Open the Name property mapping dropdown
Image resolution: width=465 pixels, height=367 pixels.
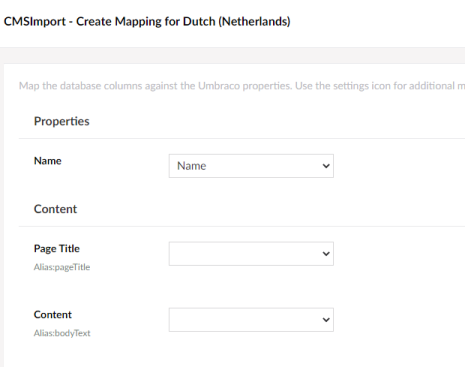click(251, 166)
